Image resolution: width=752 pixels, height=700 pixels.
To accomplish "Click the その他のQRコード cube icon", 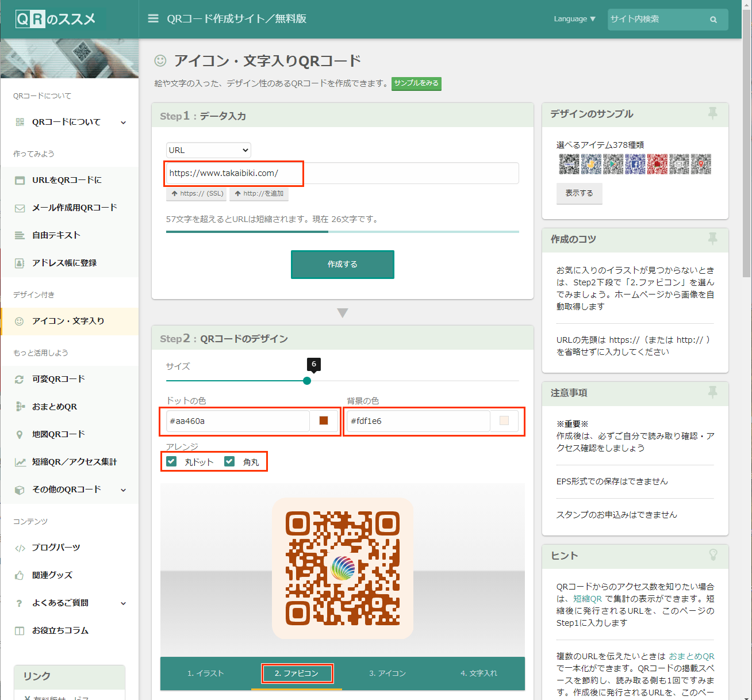I will pyautogui.click(x=20, y=489).
